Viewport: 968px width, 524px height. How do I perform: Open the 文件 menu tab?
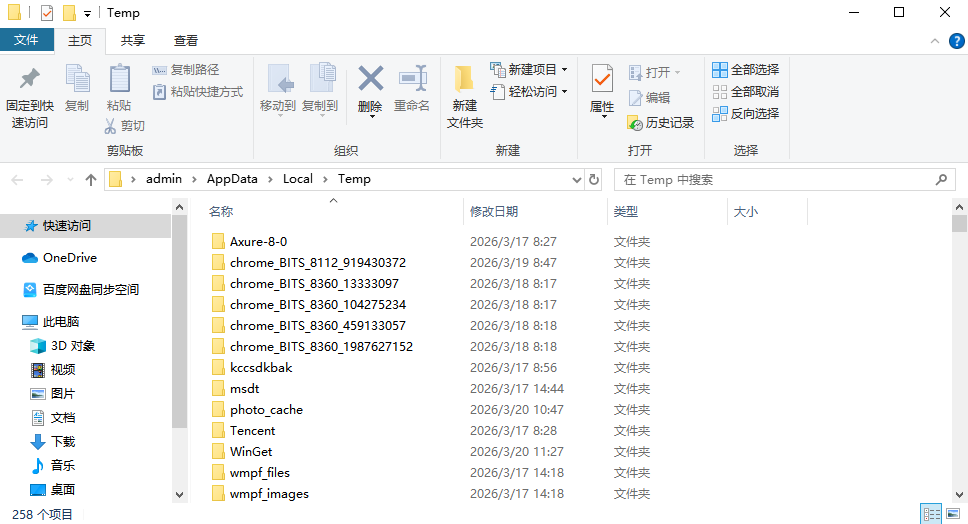point(26,40)
